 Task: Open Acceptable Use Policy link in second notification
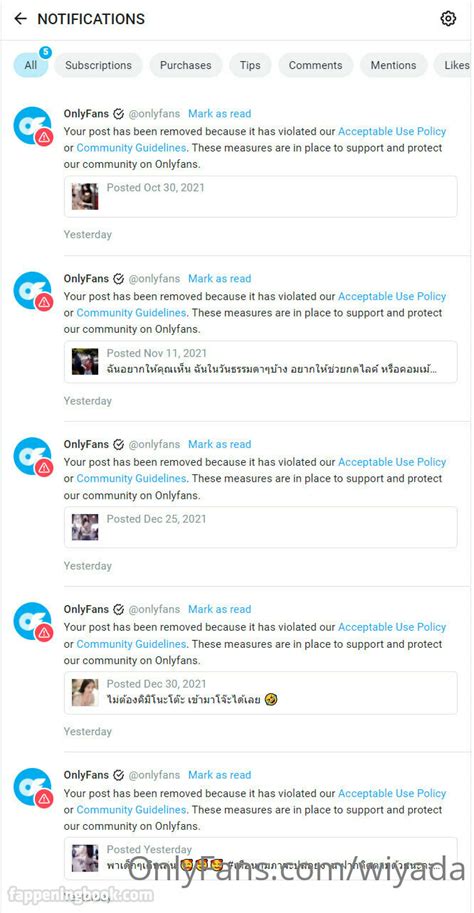392,296
